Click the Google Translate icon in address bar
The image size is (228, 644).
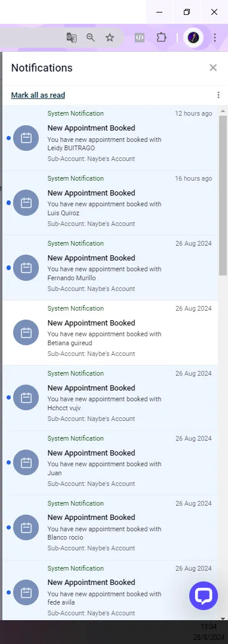[72, 38]
